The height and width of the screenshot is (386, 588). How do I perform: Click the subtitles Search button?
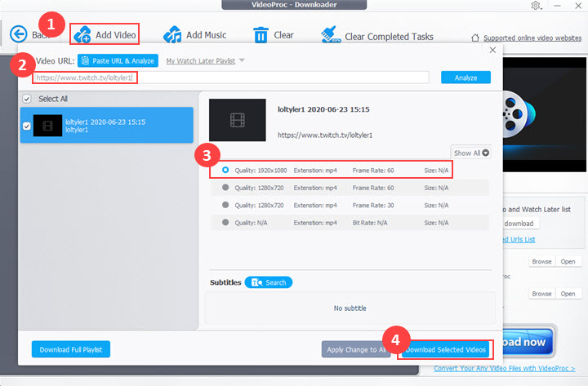269,282
